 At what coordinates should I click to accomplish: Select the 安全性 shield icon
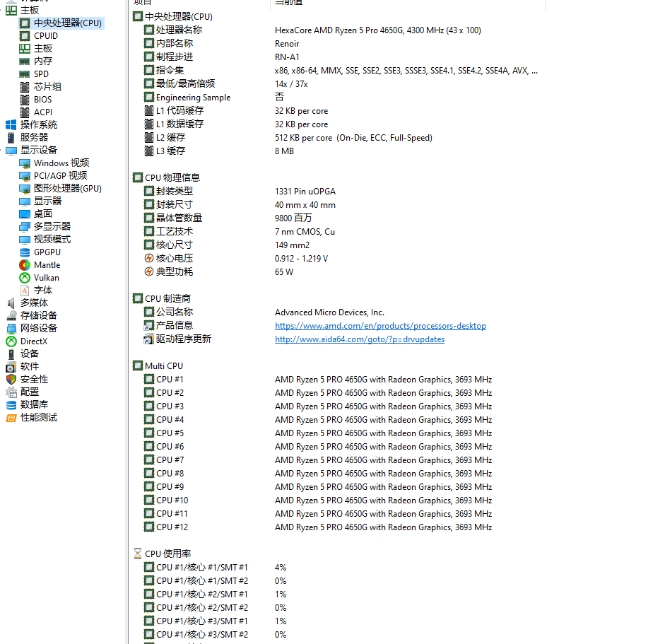[11, 380]
